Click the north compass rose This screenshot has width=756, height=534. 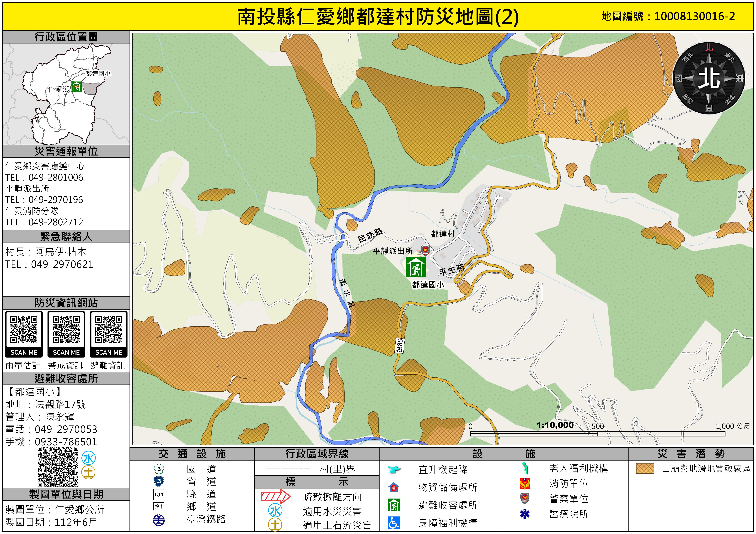(709, 78)
